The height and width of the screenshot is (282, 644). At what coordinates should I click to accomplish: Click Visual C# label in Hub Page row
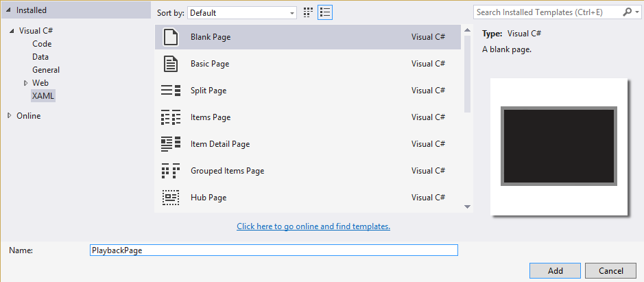[x=429, y=198]
